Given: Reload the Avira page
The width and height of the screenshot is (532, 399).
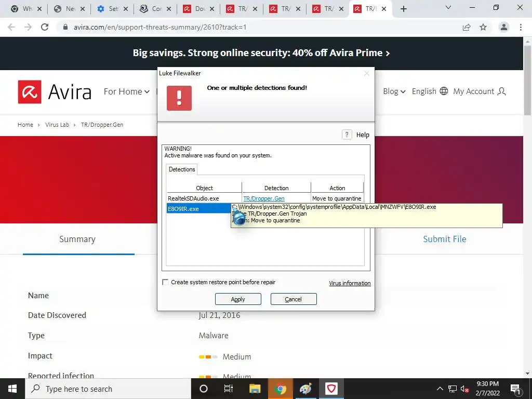Looking at the screenshot, I should 45,27.
